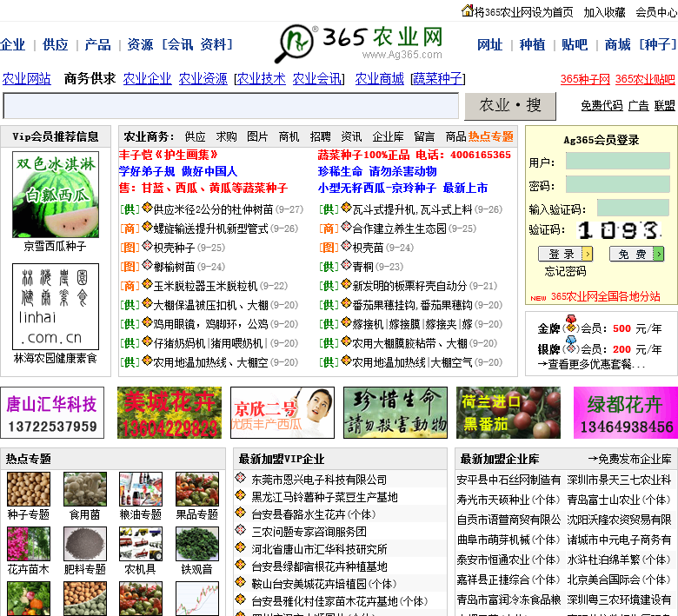The width and height of the screenshot is (678, 616).
Task: Click the 农业·搜 search button
Action: (510, 106)
